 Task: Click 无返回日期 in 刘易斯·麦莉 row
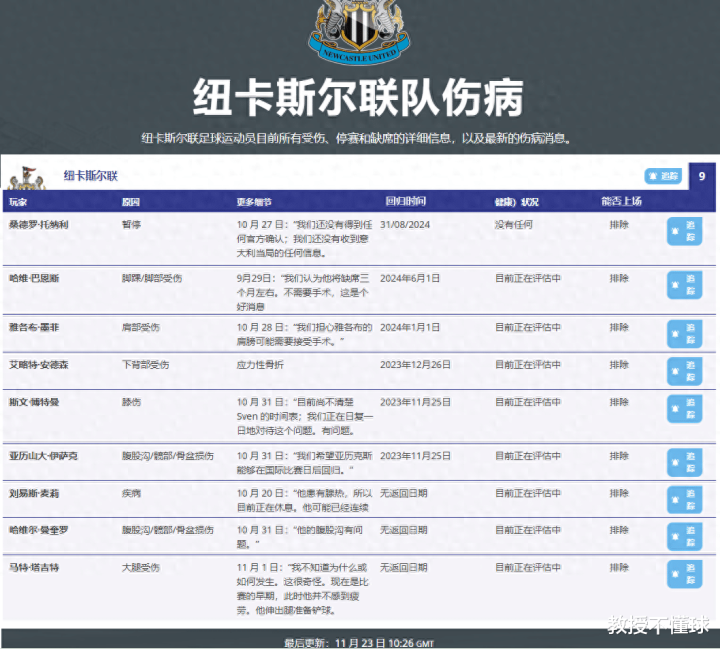pyautogui.click(x=404, y=493)
